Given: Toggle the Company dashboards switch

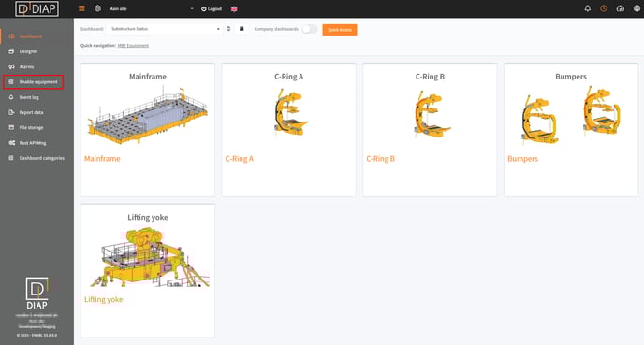Looking at the screenshot, I should [310, 29].
